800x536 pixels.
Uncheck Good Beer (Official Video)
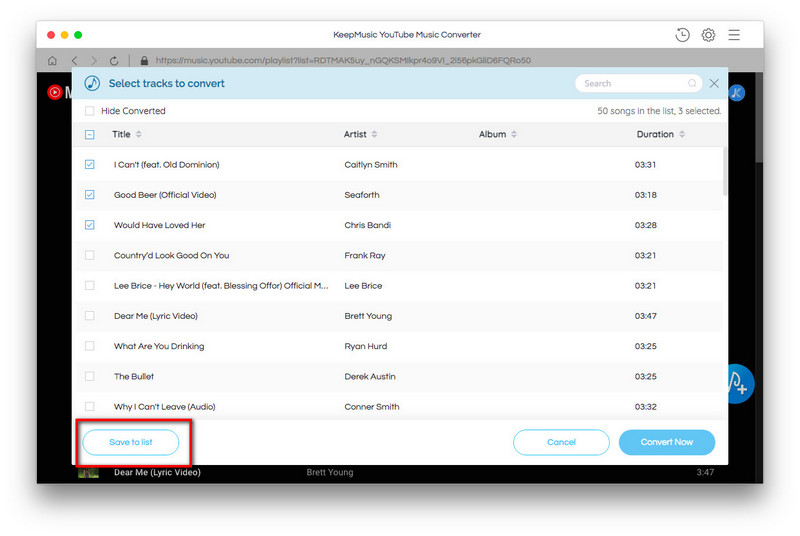click(90, 195)
